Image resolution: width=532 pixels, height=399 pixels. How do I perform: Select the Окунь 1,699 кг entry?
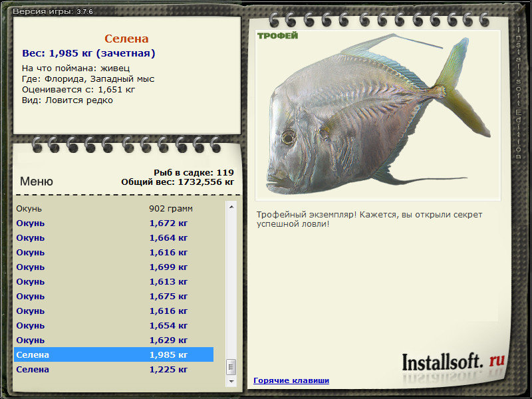tap(114, 267)
